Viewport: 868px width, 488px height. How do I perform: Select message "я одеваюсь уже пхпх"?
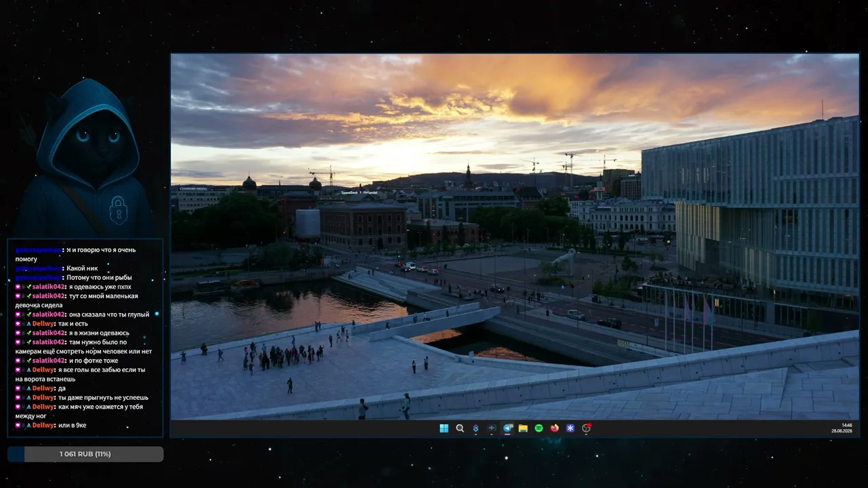pyautogui.click(x=100, y=287)
